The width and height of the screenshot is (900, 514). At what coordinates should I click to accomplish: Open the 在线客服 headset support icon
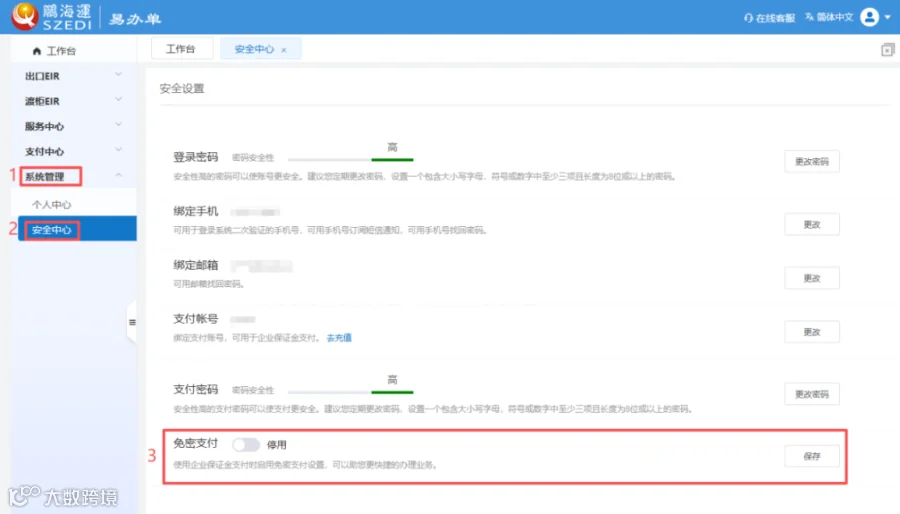click(x=748, y=18)
